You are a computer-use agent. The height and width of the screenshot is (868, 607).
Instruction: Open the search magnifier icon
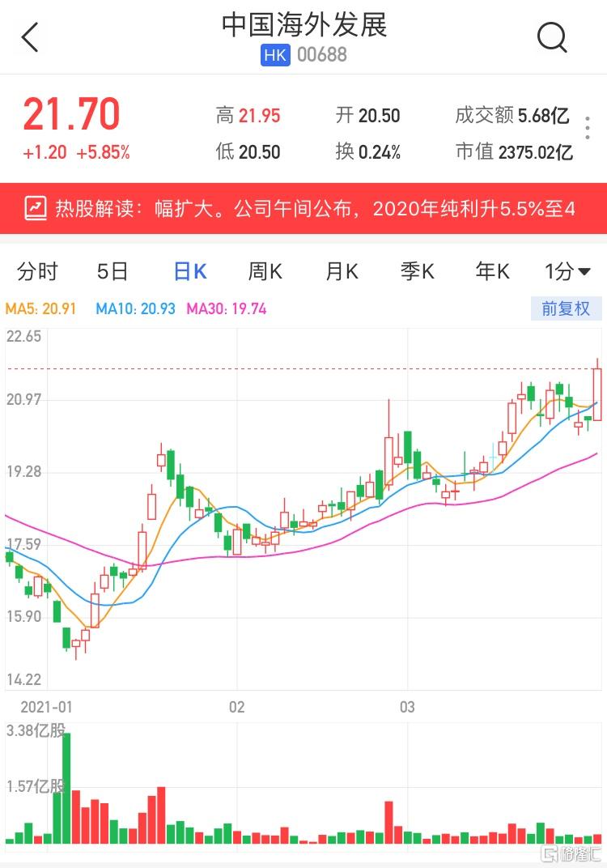[553, 37]
